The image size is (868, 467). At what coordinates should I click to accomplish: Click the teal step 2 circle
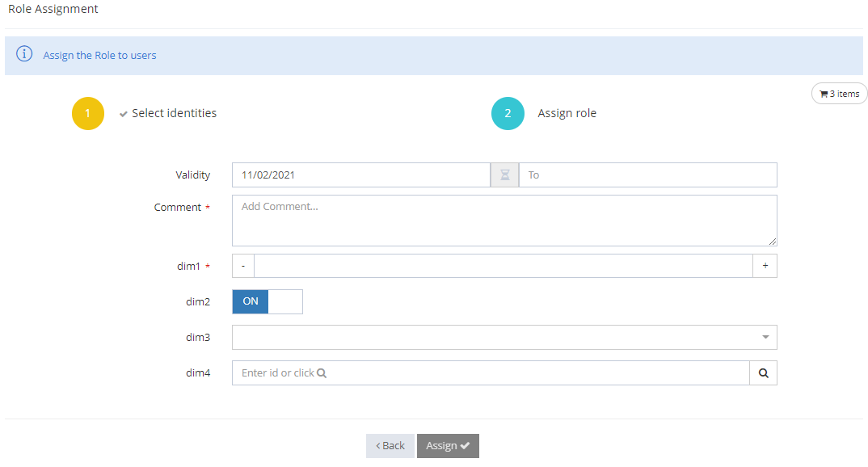[x=508, y=114]
